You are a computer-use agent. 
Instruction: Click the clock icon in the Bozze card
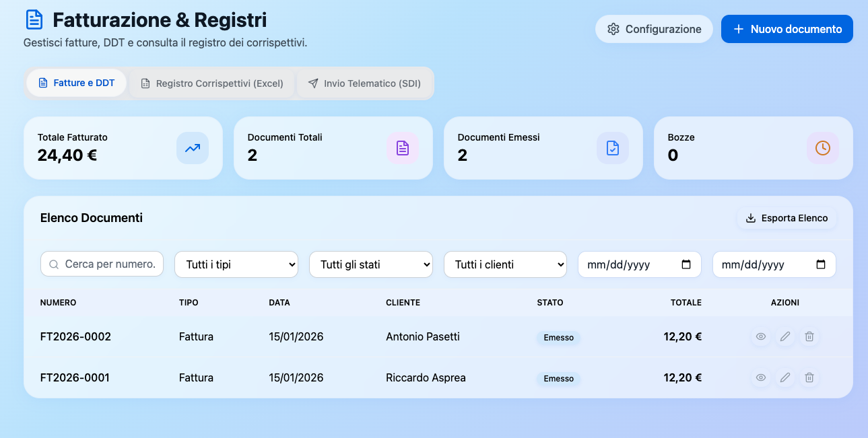[823, 148]
